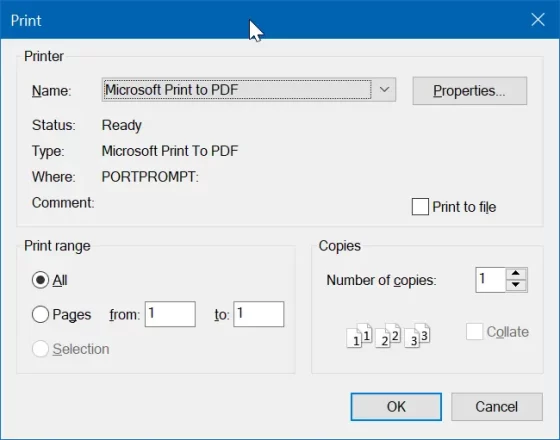This screenshot has width=560, height=440.
Task: Click the 'Copies' group label
Action: pos(340,246)
